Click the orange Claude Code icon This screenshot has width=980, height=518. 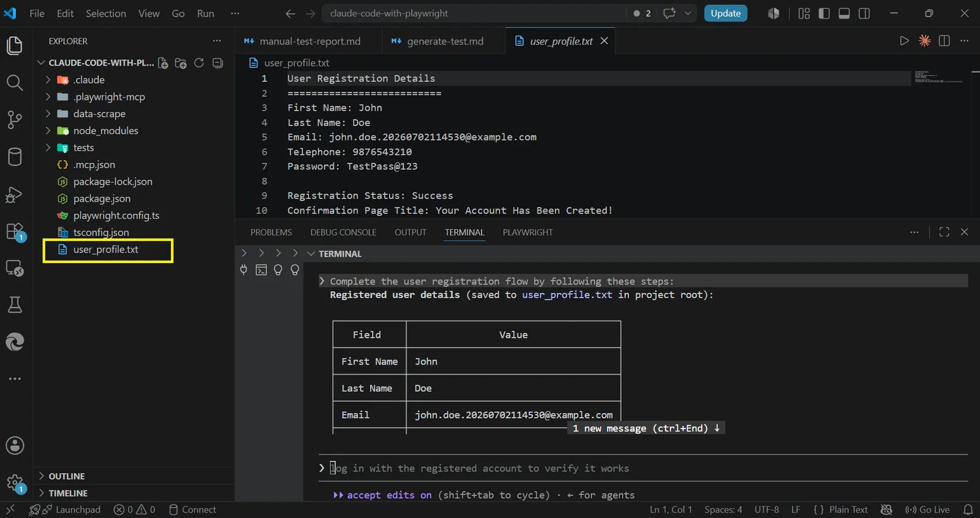point(924,41)
